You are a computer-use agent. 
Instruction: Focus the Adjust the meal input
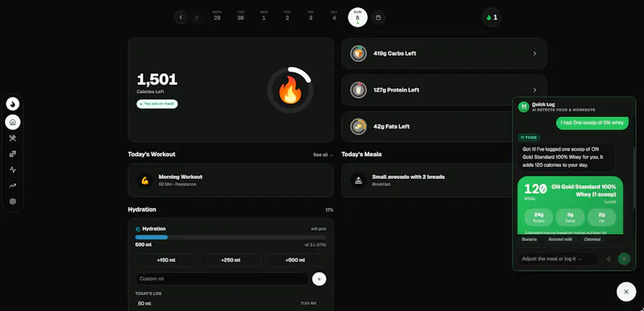(x=558, y=259)
